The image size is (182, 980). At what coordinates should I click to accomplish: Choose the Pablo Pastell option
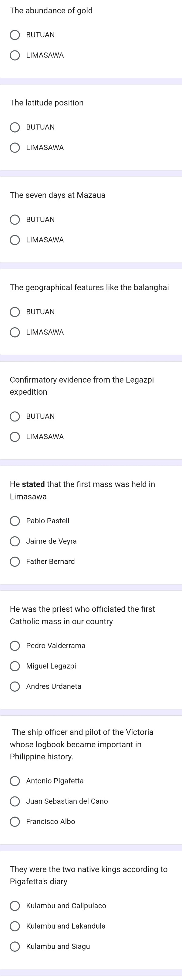(x=15, y=521)
